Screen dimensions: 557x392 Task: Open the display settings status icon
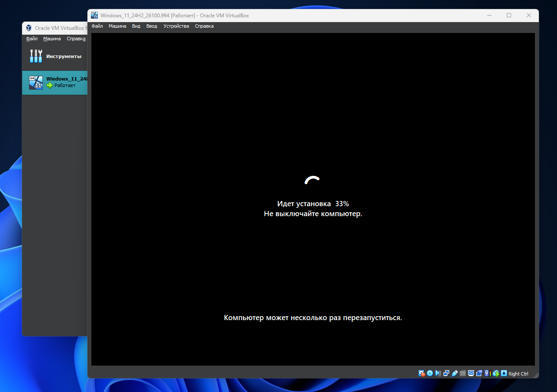click(471, 373)
